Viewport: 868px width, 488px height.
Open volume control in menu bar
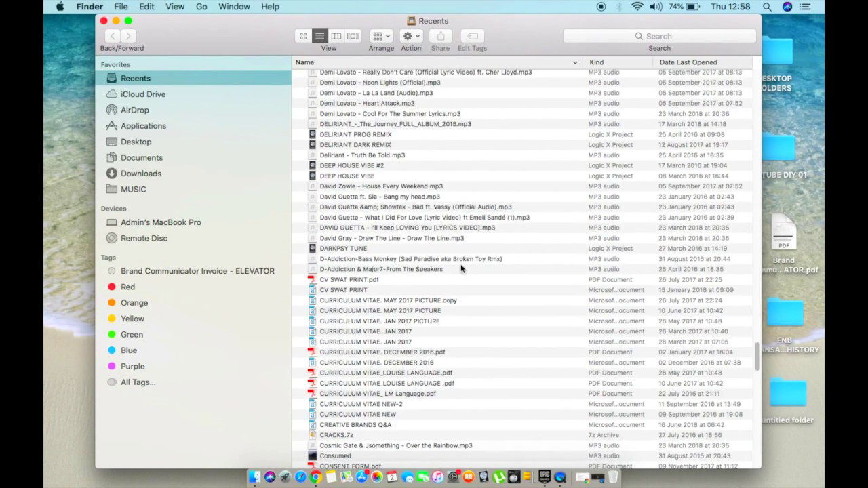[x=656, y=7]
